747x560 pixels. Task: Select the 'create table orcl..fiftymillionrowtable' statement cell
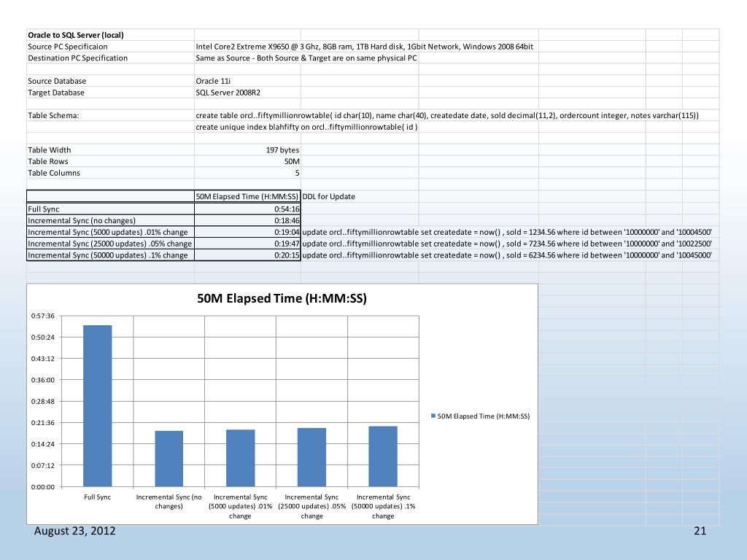[x=447, y=115]
